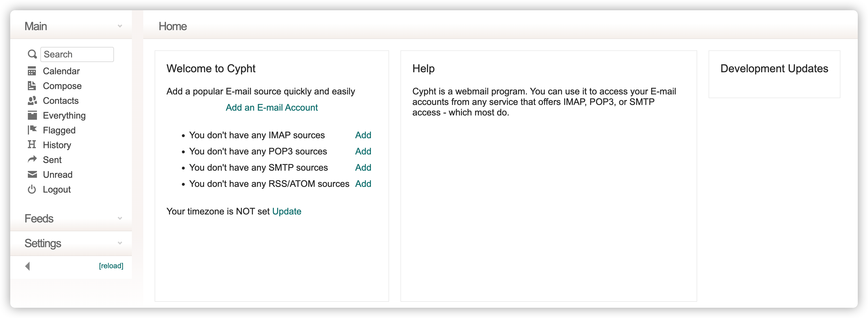The image size is (868, 318).
Task: Click Add an E-mail Account link
Action: click(272, 108)
